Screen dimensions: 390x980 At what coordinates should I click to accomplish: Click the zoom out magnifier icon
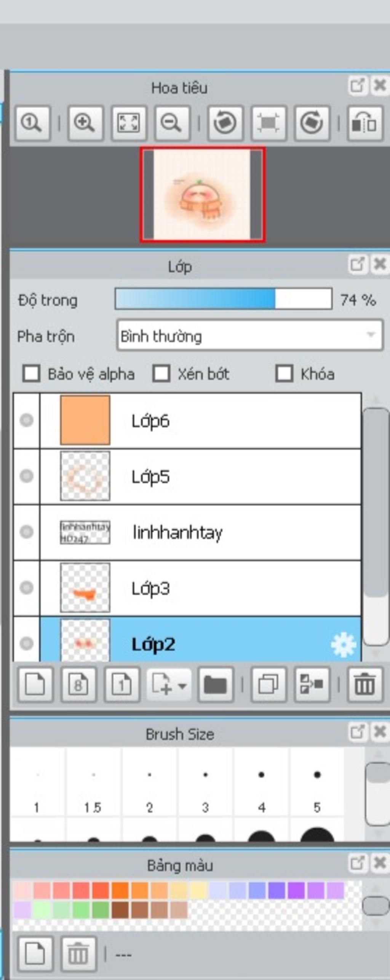[172, 123]
